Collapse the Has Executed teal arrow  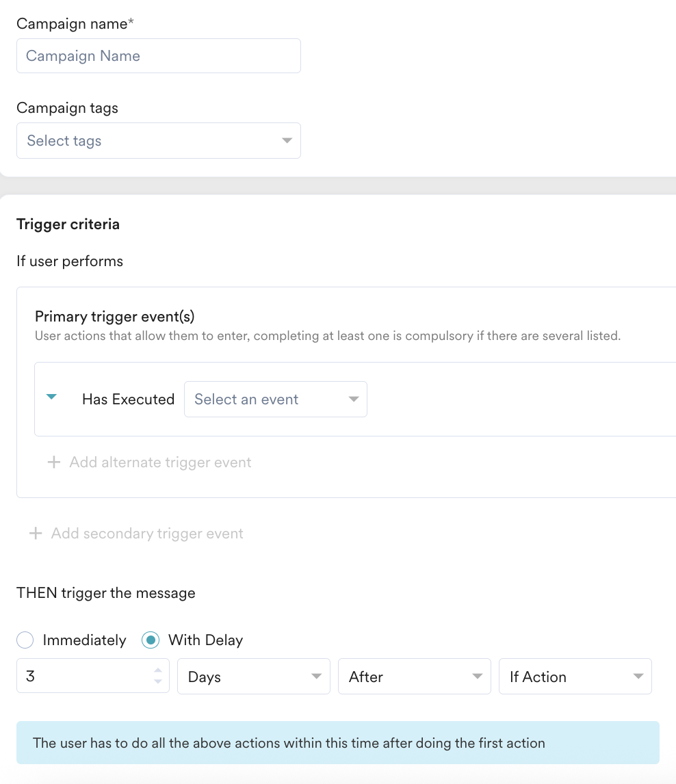click(x=51, y=397)
